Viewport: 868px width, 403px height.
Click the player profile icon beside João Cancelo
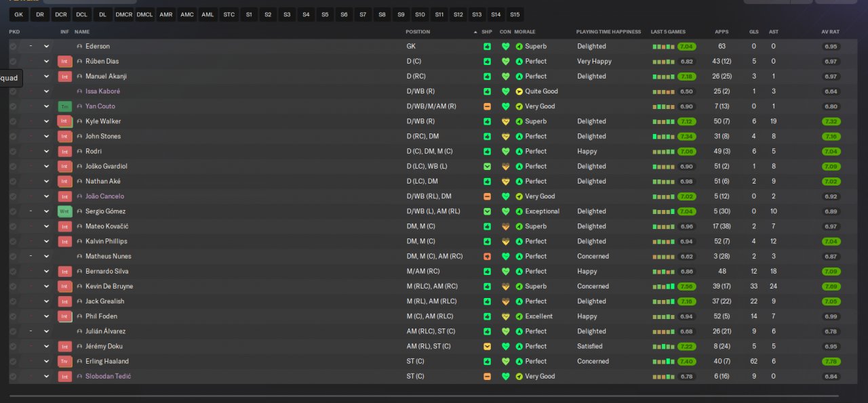point(79,196)
